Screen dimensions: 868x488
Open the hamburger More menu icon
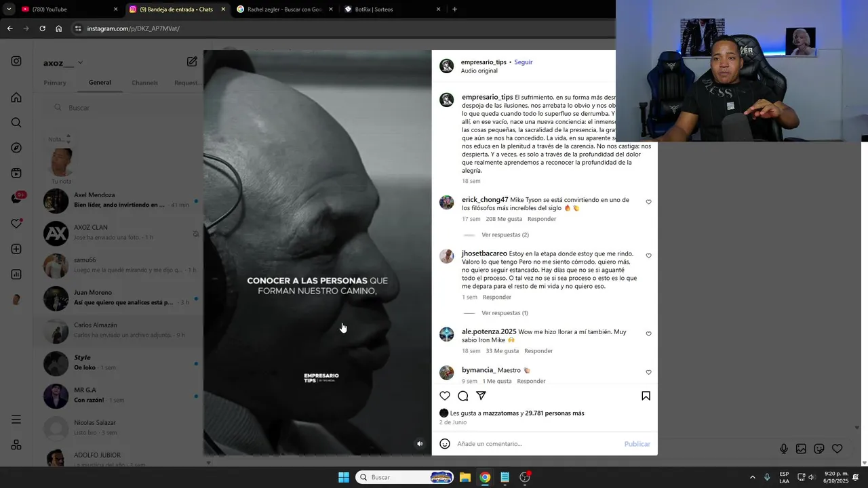pos(16,420)
